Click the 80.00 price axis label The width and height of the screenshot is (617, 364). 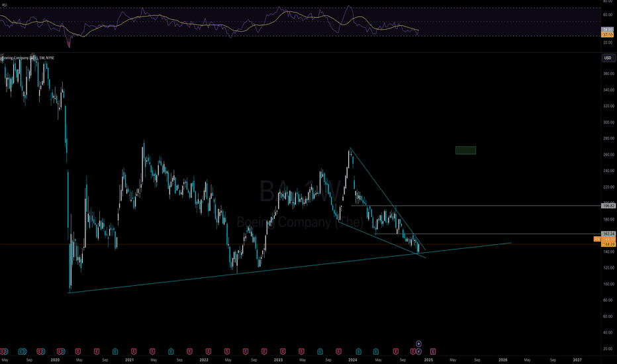pyautogui.click(x=608, y=300)
